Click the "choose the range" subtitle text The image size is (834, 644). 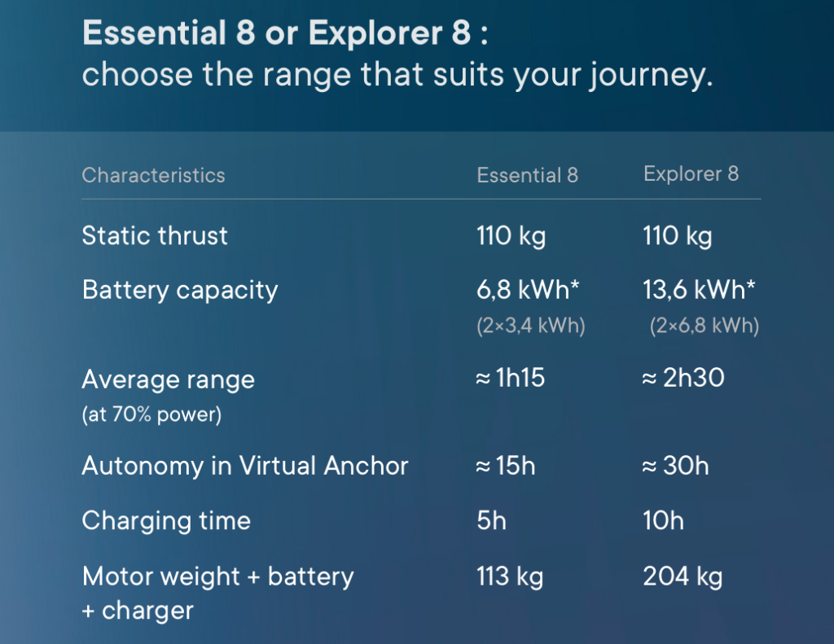[397, 75]
